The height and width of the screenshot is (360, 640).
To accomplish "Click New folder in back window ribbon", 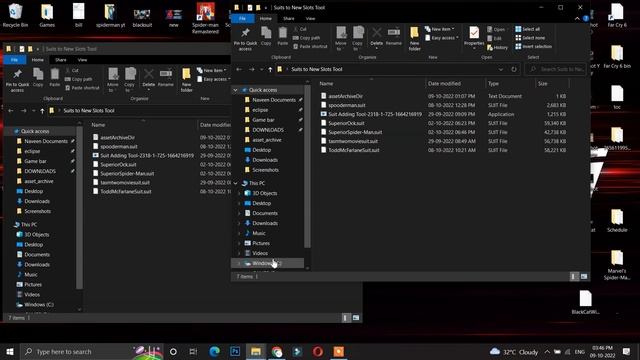I will (x=186, y=80).
